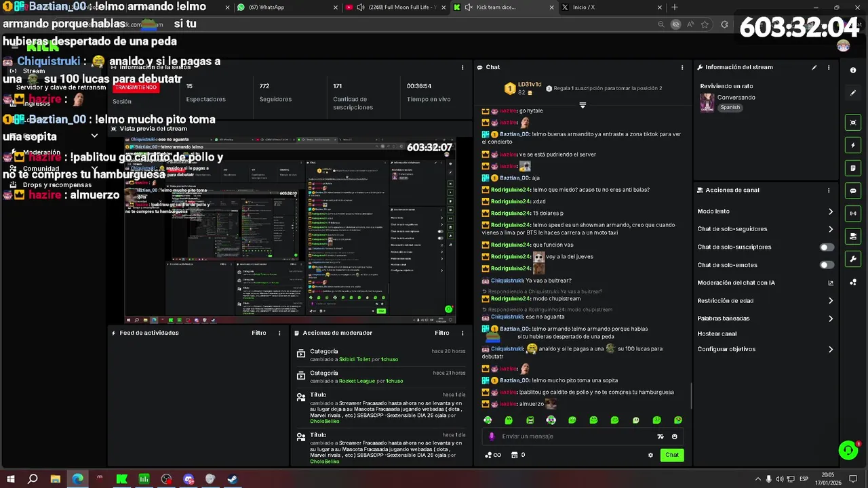Click 1chuso link in Skibidi Toilet entry
The image size is (868, 488).
click(389, 359)
